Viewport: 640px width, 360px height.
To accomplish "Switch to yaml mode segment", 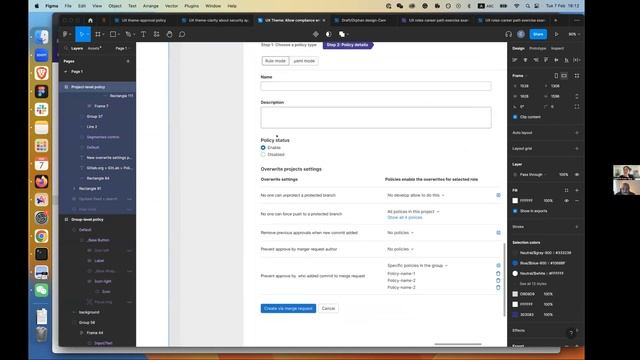I will (x=304, y=61).
